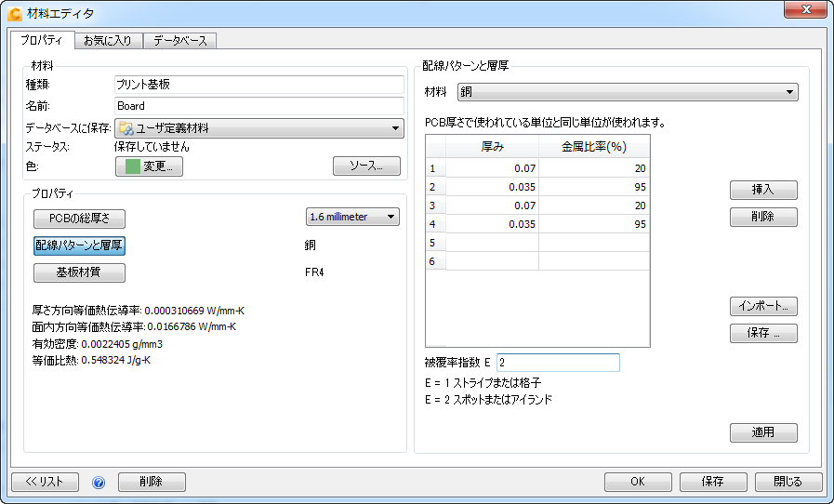The image size is (834, 504).
Task: Click the 厚み column header
Action: pos(493,147)
